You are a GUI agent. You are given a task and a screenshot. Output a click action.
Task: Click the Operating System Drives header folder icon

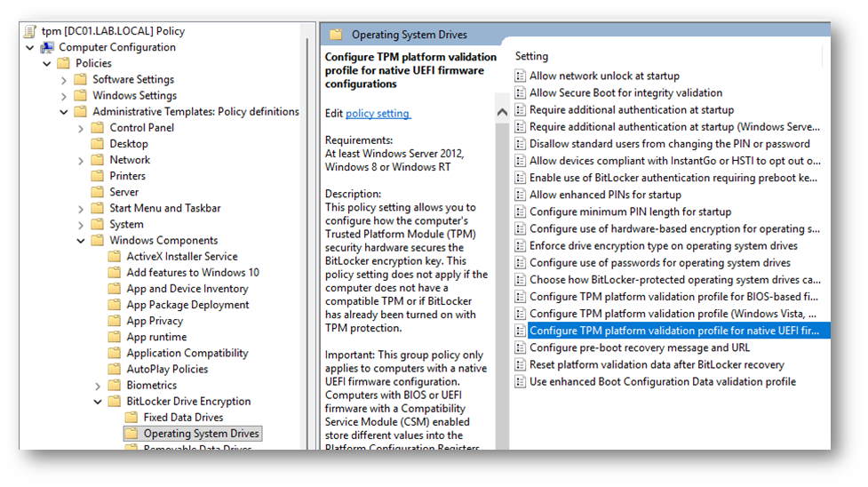tap(336, 35)
